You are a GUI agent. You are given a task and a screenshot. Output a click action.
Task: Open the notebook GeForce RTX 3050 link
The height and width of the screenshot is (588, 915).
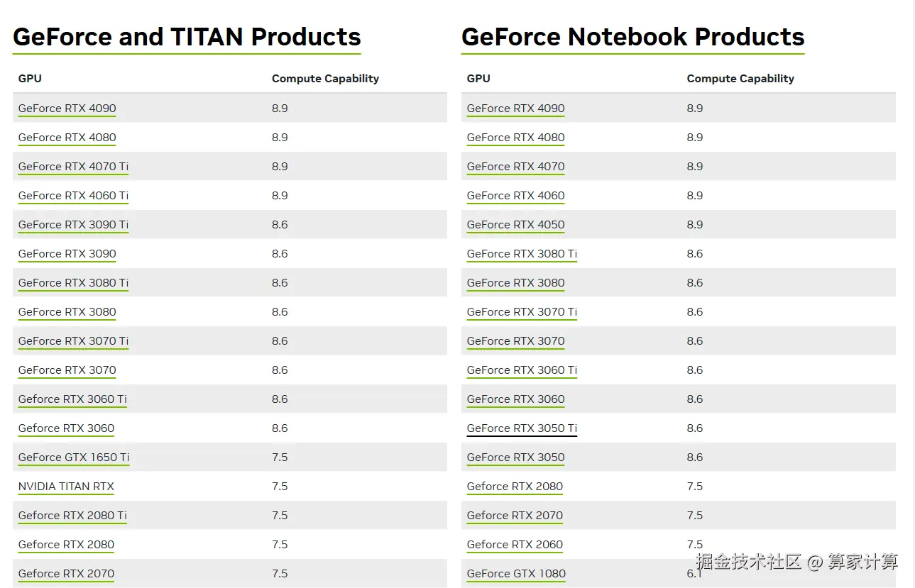(515, 457)
